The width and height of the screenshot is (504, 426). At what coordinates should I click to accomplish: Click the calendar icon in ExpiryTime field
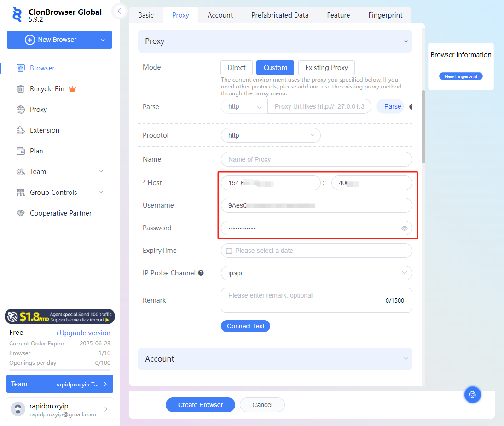pyautogui.click(x=229, y=251)
